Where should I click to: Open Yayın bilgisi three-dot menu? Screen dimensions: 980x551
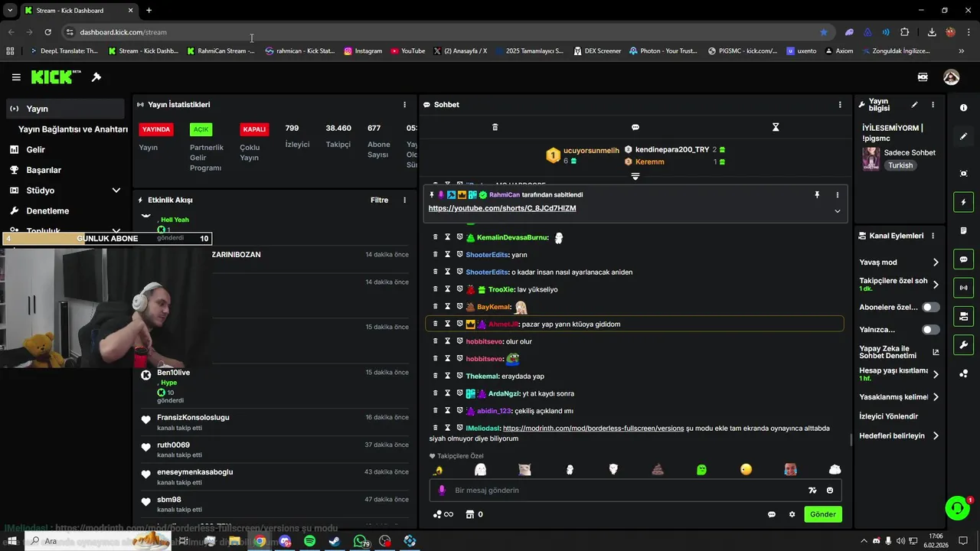pos(933,105)
